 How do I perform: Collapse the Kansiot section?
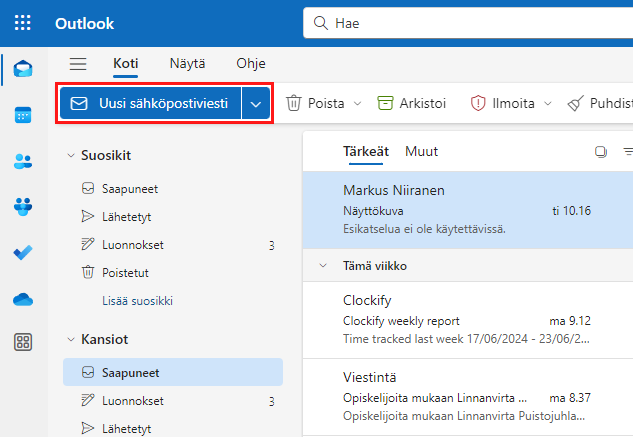71,340
